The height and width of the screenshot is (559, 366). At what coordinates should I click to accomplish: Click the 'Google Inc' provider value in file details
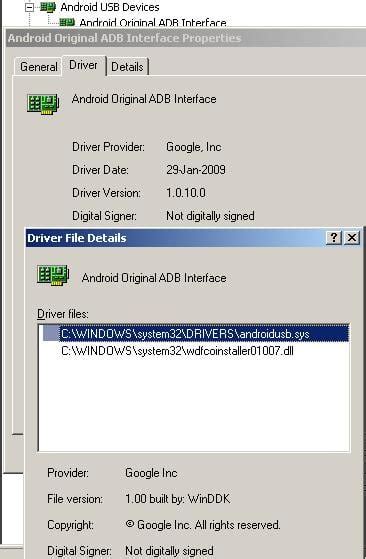click(151, 473)
